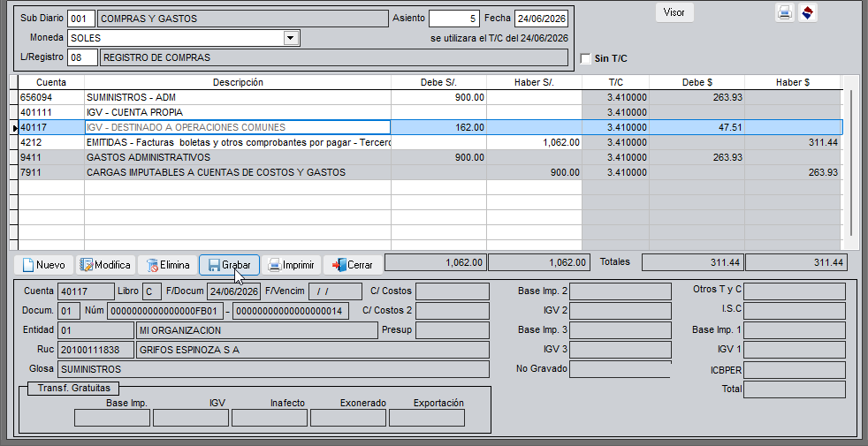
Task: Click the Inafecto field under Transf. Gratuitas
Action: click(x=270, y=418)
